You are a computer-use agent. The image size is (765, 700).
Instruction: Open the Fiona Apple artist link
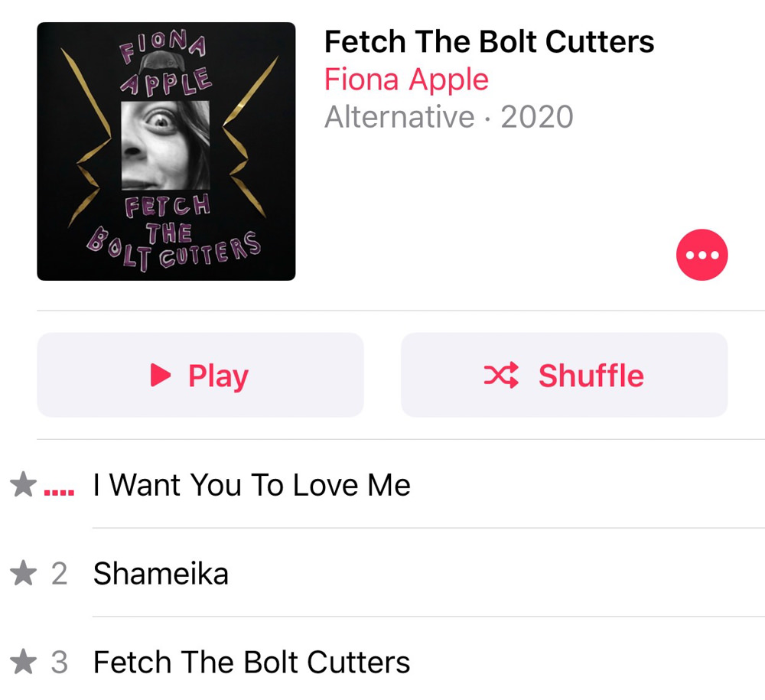(406, 80)
